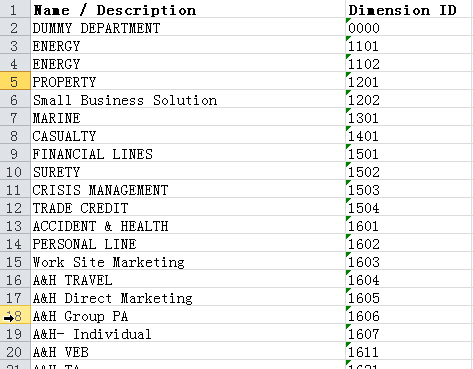The width and height of the screenshot is (473, 369).
Task: Select the cell containing 0000
Action: [x=408, y=28]
